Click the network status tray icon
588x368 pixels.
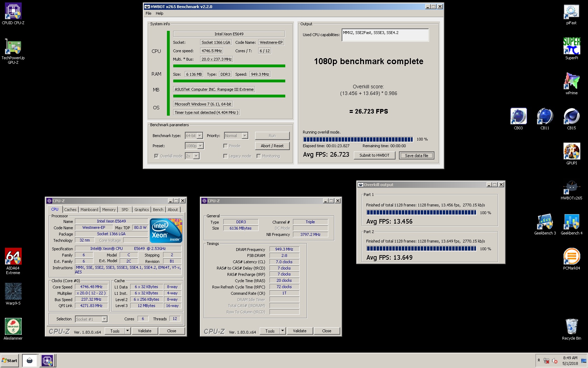[546, 361]
